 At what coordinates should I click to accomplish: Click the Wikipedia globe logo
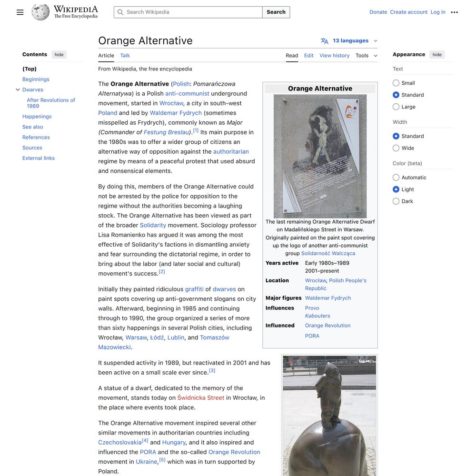pyautogui.click(x=40, y=12)
